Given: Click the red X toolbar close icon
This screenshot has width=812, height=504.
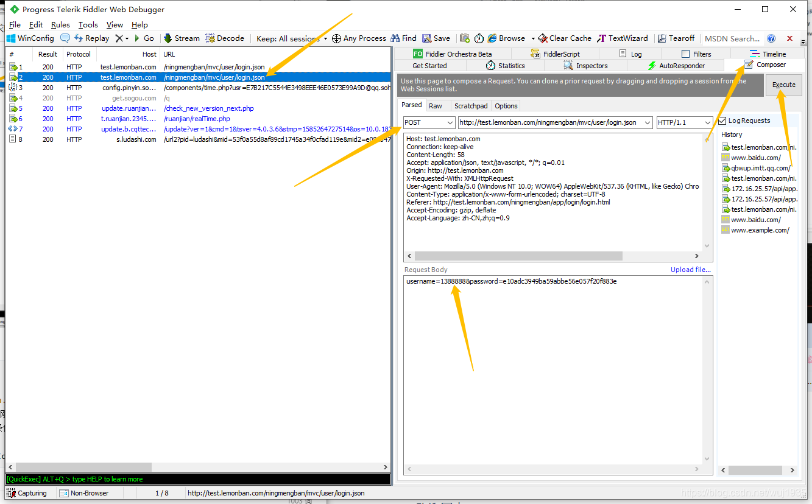Looking at the screenshot, I should point(790,38).
